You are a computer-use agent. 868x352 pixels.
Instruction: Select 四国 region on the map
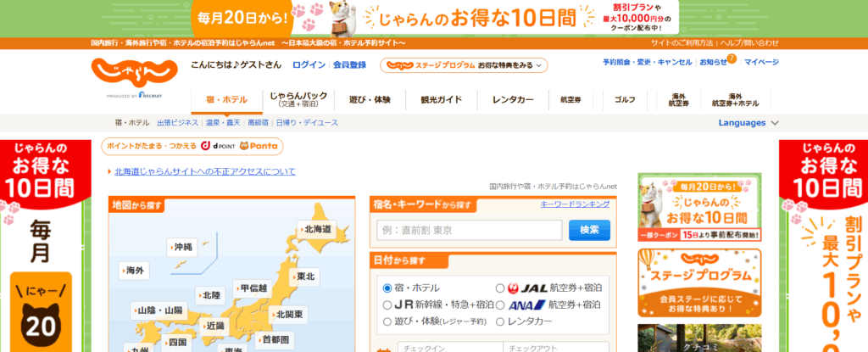tap(176, 342)
